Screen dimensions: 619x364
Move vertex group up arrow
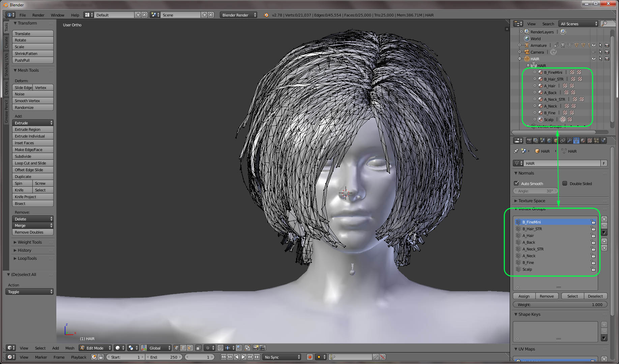tap(604, 241)
